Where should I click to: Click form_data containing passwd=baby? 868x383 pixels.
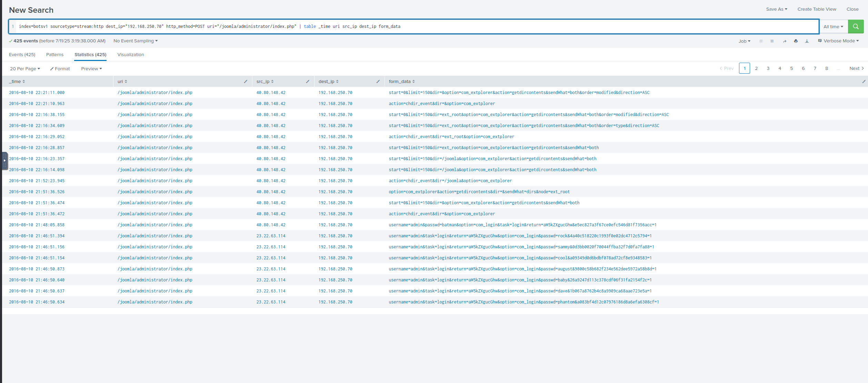pyautogui.click(x=520, y=280)
